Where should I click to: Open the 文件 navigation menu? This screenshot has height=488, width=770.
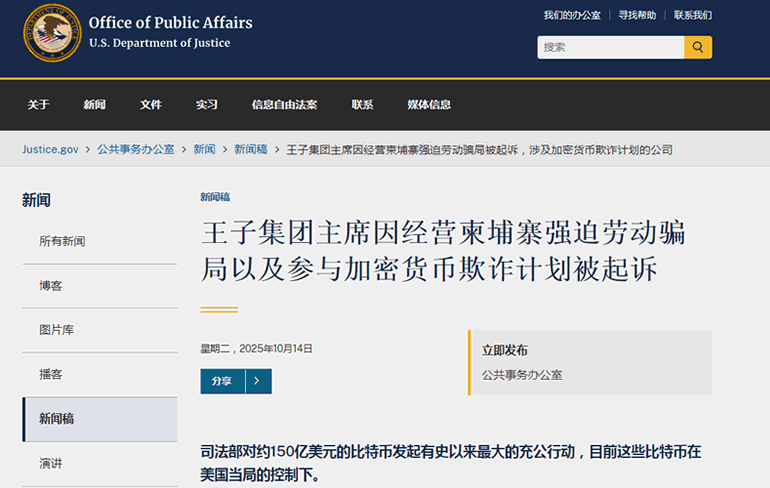click(151, 105)
